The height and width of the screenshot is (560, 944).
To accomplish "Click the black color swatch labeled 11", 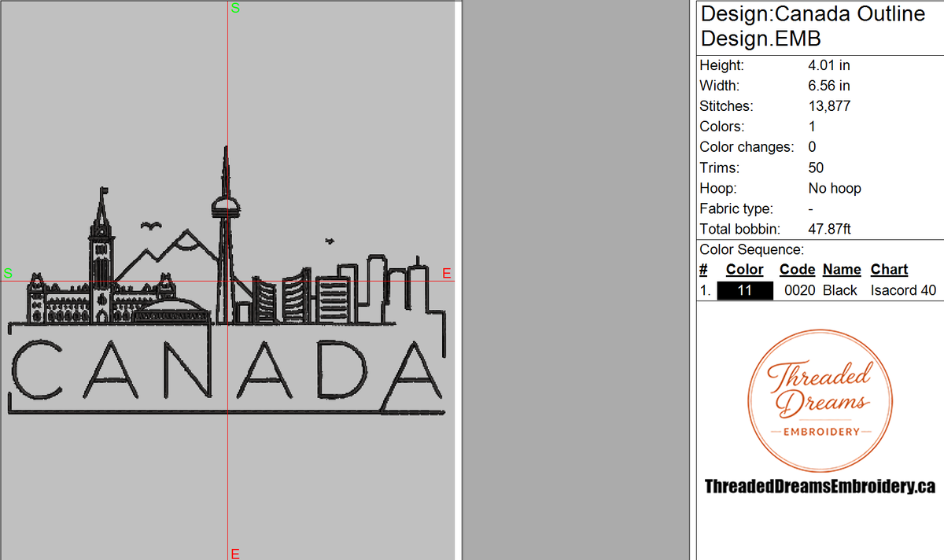I will point(745,290).
